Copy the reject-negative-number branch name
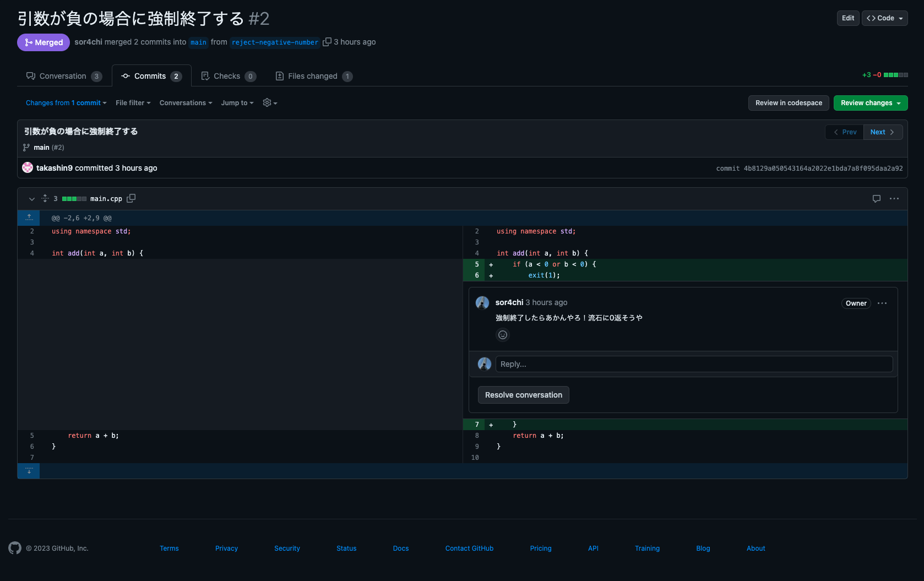 tap(327, 42)
